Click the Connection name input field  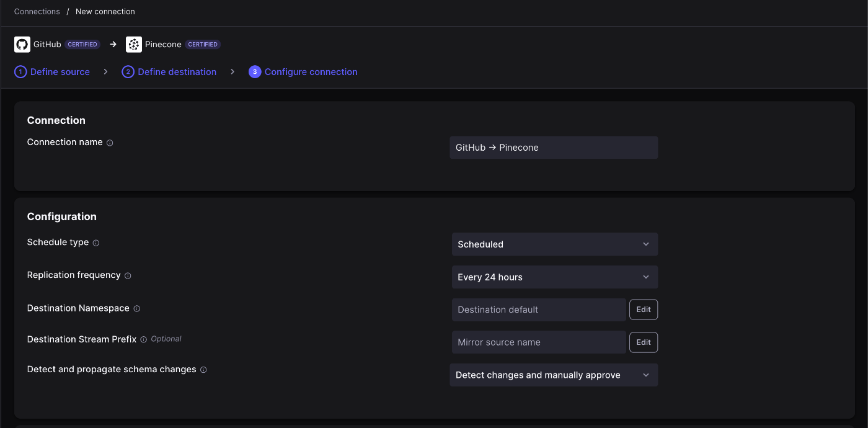(x=553, y=148)
